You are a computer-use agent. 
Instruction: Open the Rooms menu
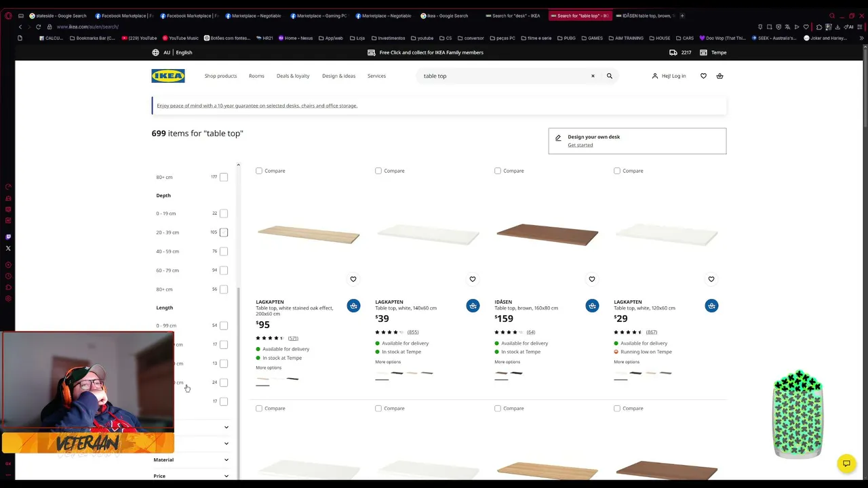pos(256,76)
